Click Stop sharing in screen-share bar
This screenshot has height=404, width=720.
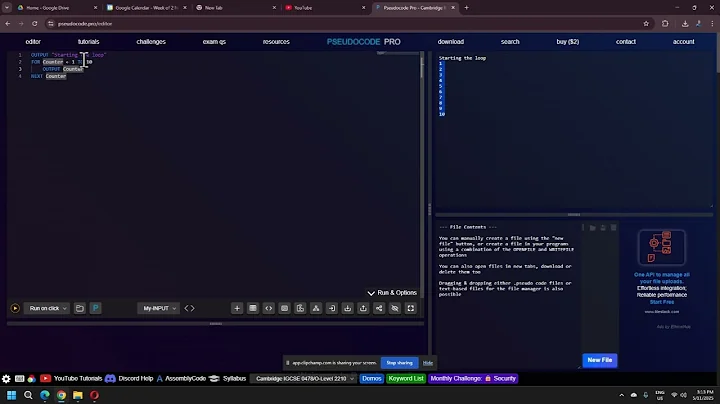click(x=399, y=363)
